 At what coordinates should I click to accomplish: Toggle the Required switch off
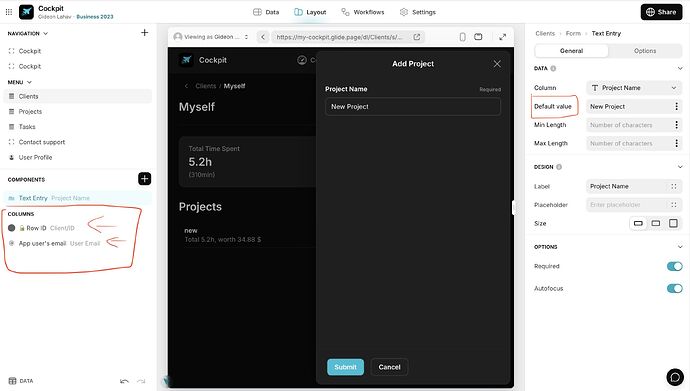pyautogui.click(x=674, y=266)
